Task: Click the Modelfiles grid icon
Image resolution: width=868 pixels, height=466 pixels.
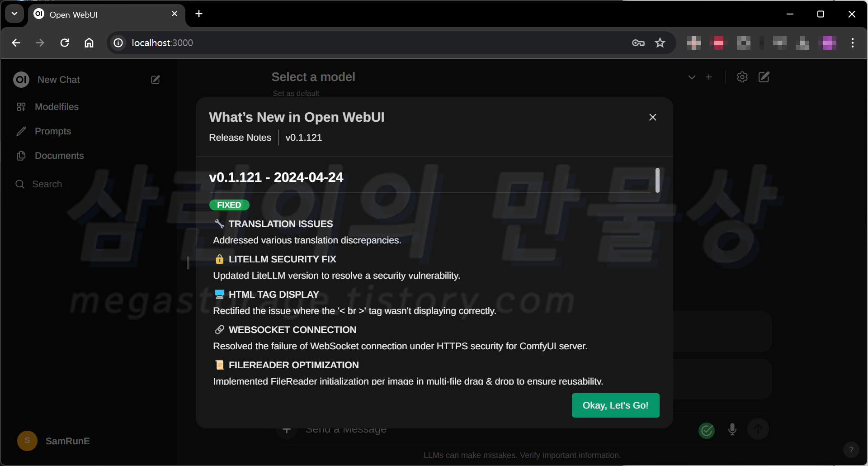Action: pyautogui.click(x=21, y=107)
